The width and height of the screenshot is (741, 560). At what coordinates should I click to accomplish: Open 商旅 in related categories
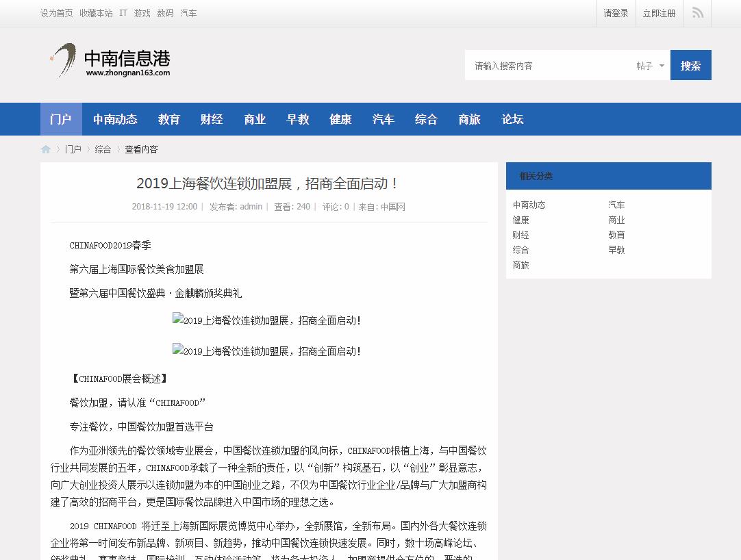(520, 265)
